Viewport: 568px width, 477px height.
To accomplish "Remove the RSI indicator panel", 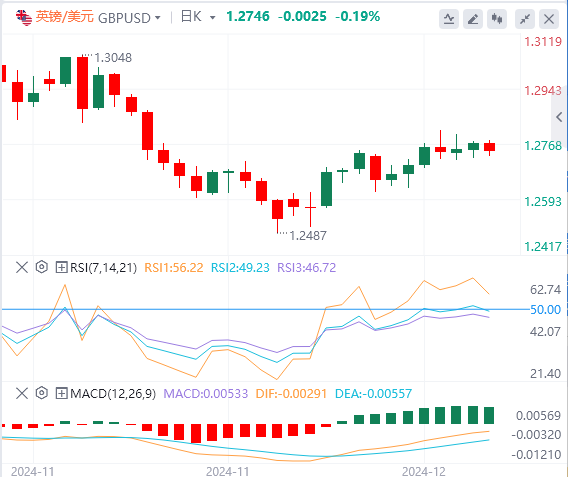I will click(x=22, y=268).
